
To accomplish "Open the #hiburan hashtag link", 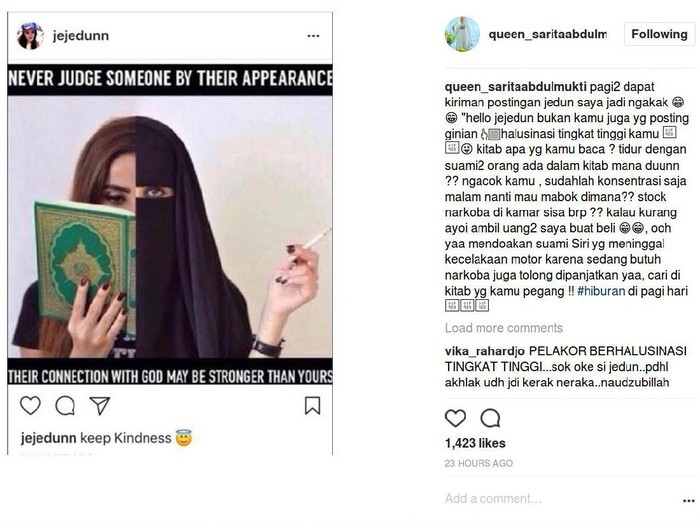I will point(601,291).
